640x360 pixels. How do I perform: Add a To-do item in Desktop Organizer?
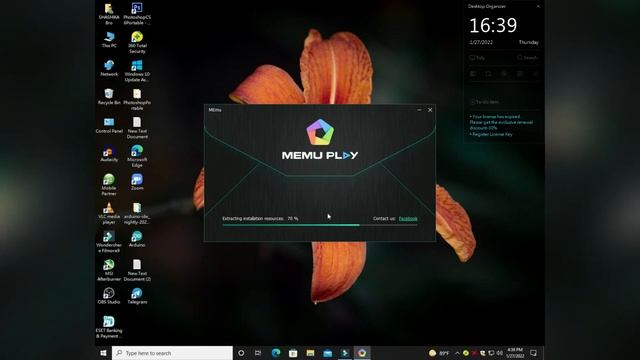coord(484,102)
